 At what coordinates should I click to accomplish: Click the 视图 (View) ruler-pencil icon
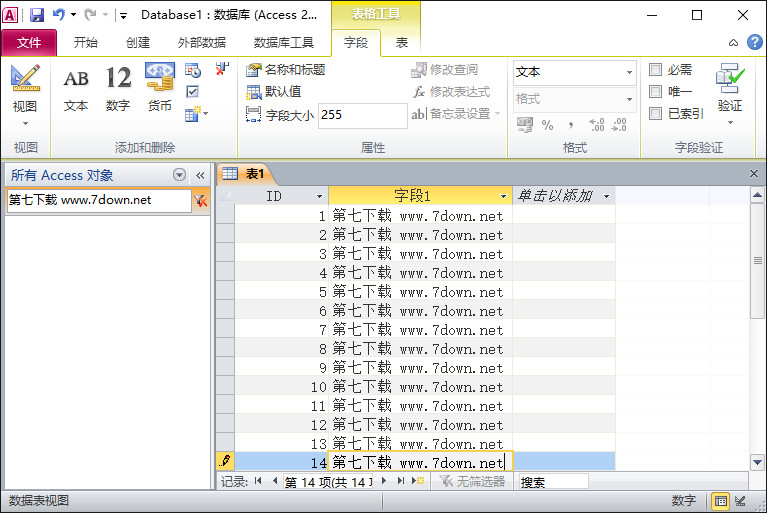(25, 78)
